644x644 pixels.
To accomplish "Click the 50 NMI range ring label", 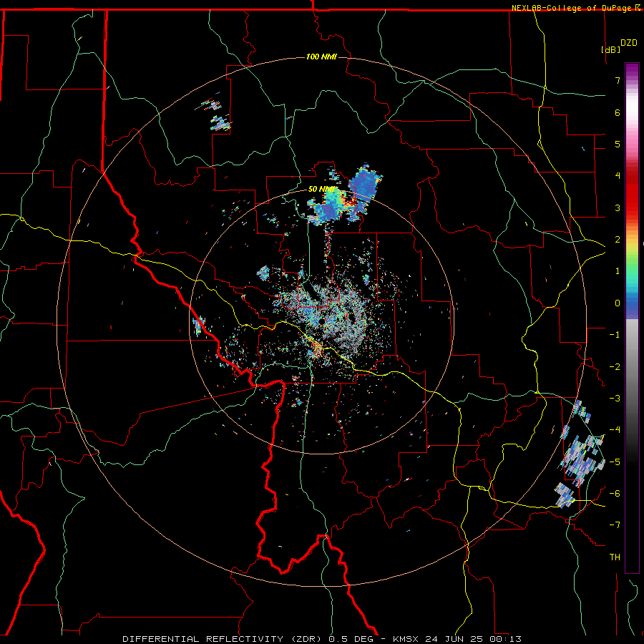I will 322,190.
